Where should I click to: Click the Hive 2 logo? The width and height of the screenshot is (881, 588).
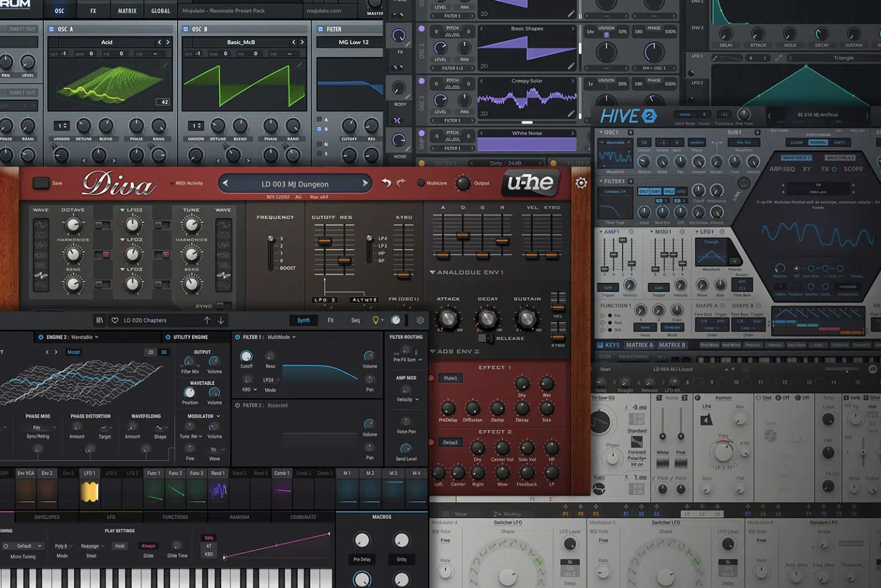628,116
